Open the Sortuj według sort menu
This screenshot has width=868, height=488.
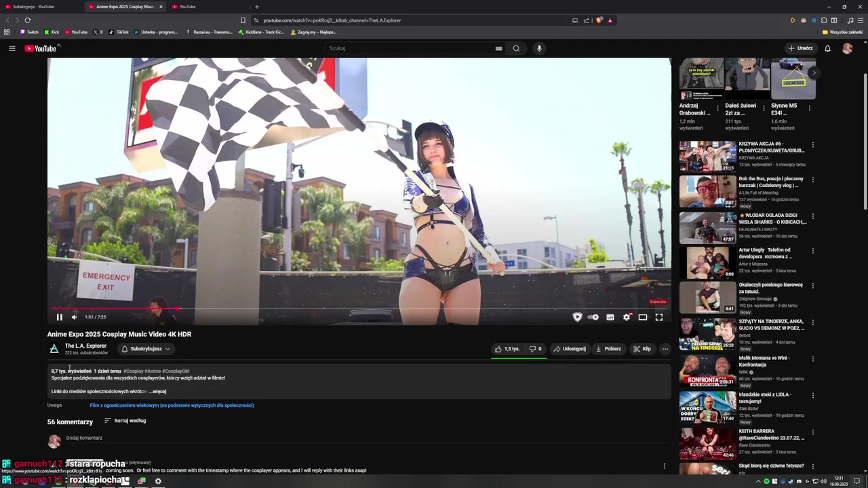125,421
